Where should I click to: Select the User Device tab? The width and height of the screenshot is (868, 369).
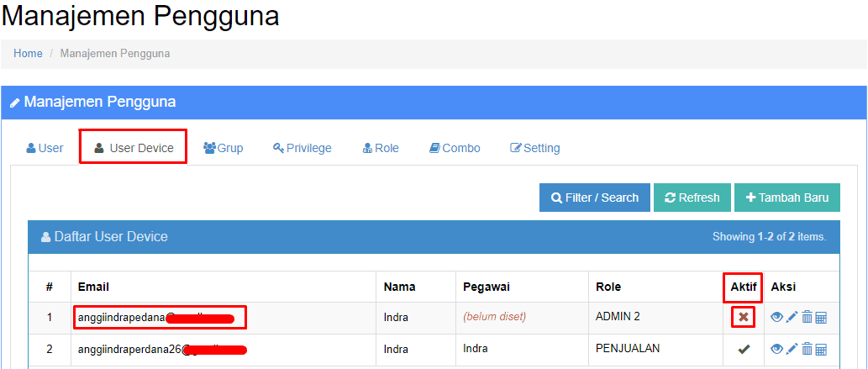(x=133, y=148)
